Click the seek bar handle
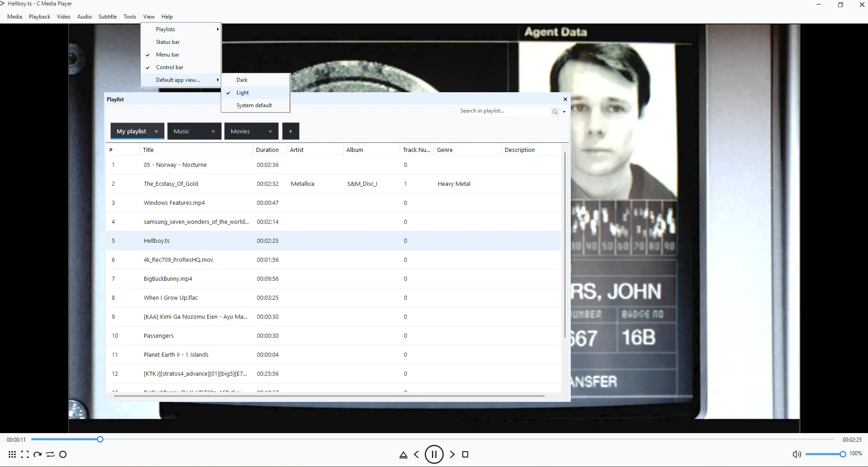Screen dimensions: 868x467 pos(100,439)
